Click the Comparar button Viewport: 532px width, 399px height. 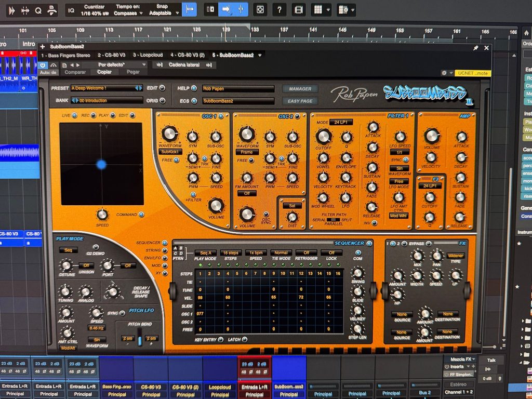pos(75,72)
